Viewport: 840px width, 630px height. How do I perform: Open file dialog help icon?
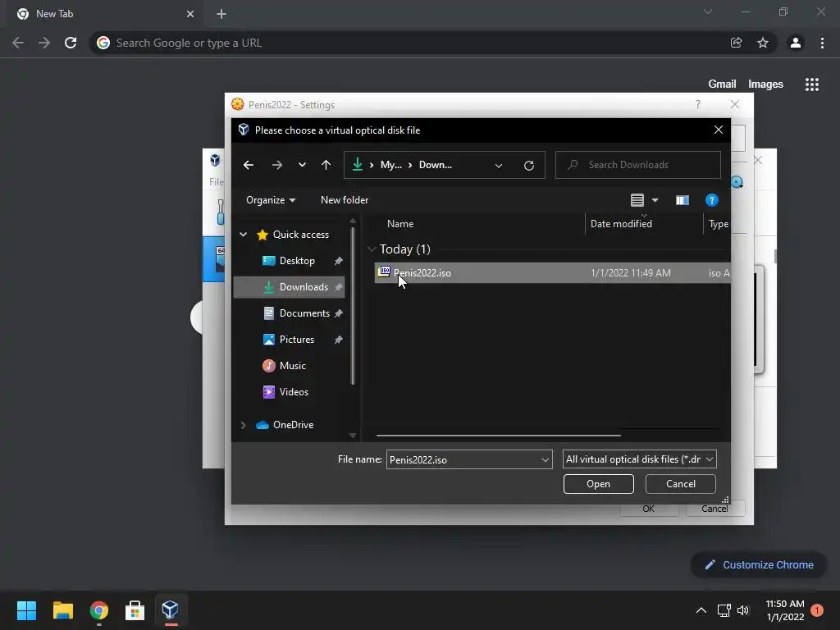tap(711, 200)
